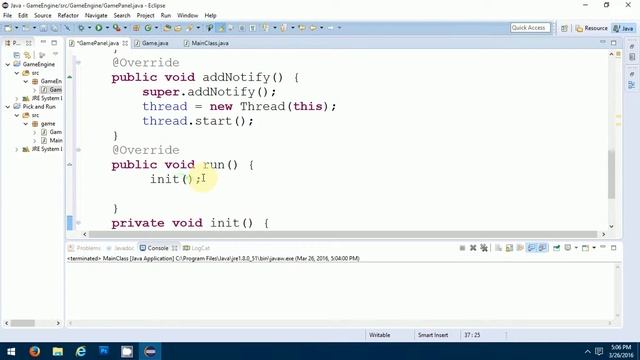This screenshot has width=640, height=360.
Task: Switch to the Resource perspective
Action: 591,28
